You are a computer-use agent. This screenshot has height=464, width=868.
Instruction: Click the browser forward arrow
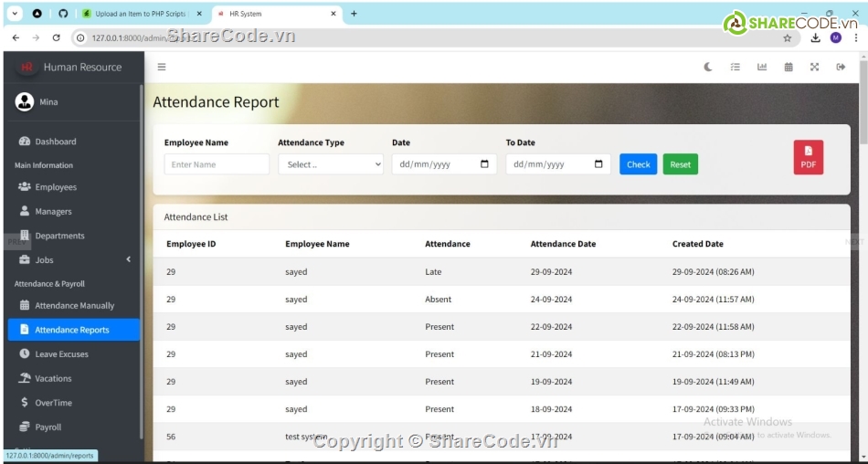click(36, 37)
